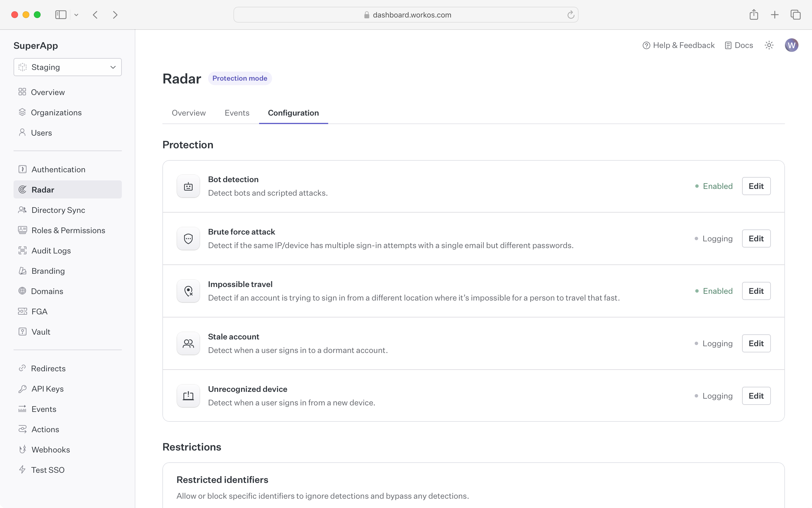Click the Bot detection robot icon
The image size is (812, 508).
(x=188, y=186)
